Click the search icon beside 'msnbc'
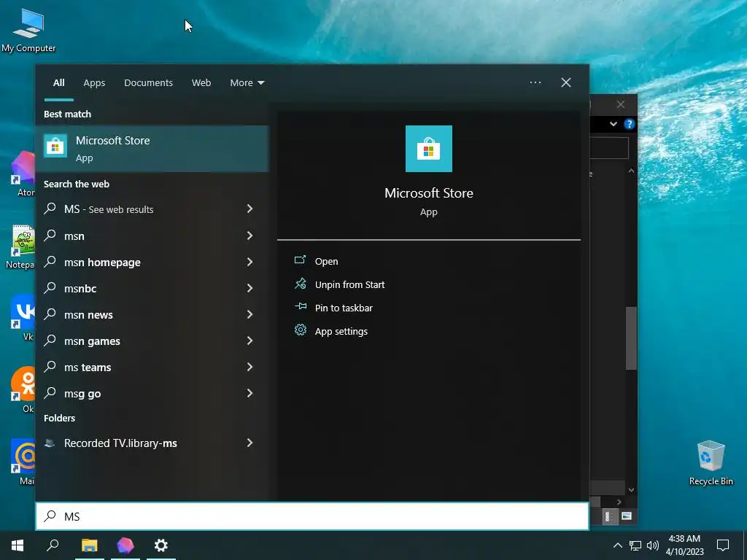 pos(50,287)
